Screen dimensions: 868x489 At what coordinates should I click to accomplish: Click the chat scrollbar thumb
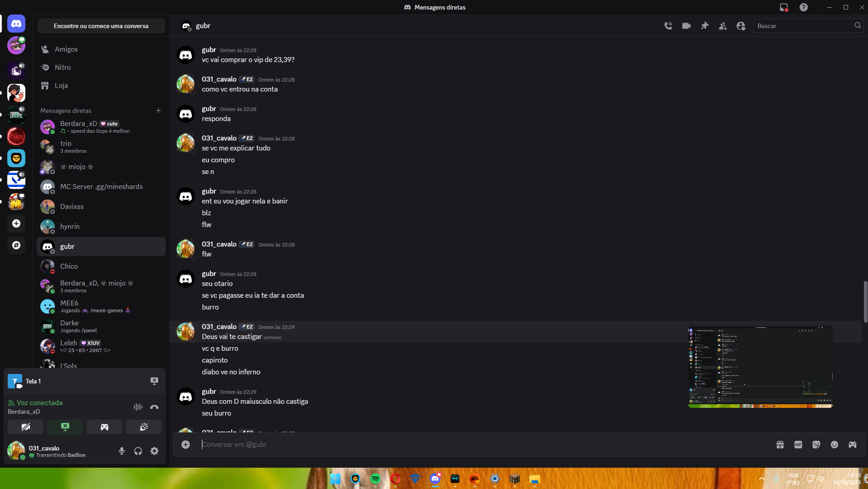(x=865, y=302)
